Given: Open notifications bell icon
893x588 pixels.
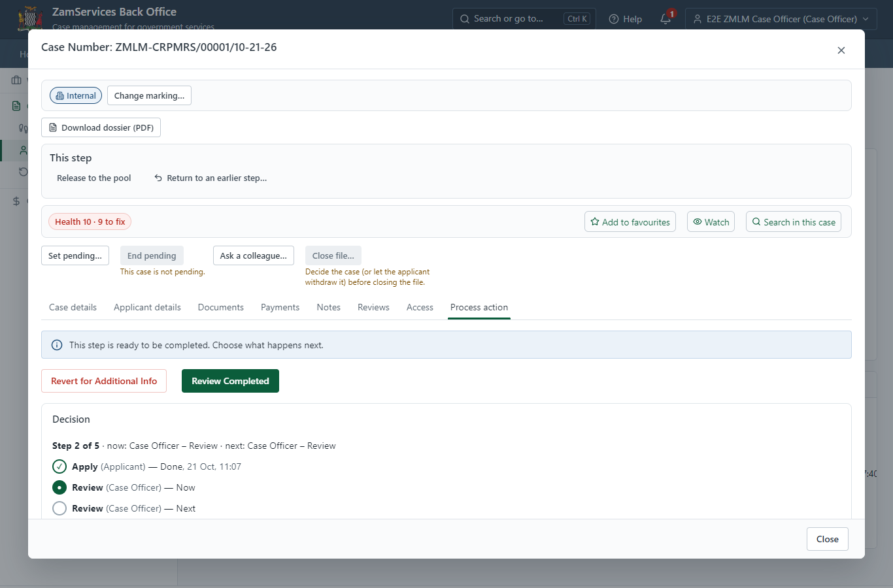Looking at the screenshot, I should (x=666, y=19).
